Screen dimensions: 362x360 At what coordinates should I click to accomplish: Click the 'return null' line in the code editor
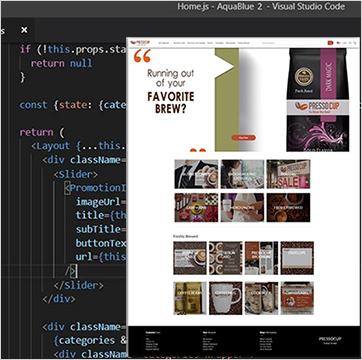click(x=61, y=63)
